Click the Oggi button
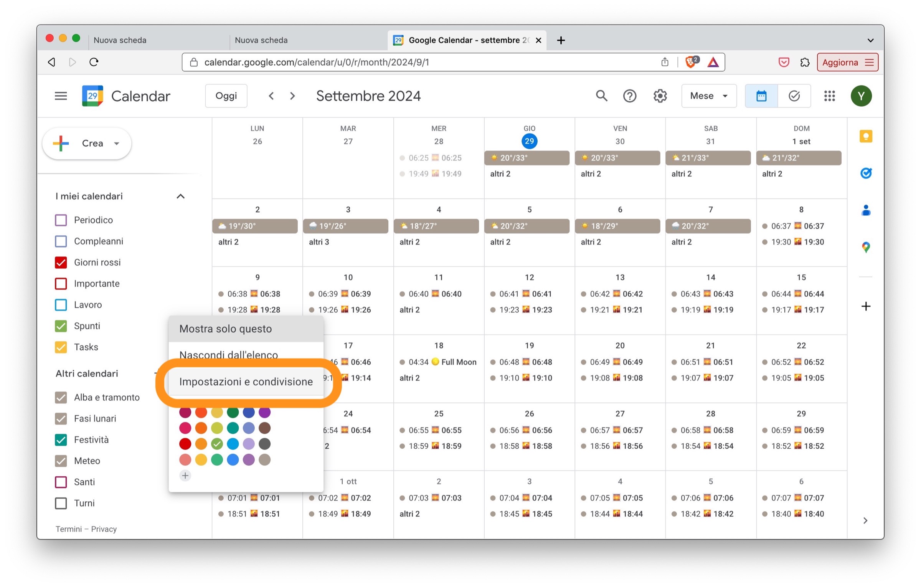The height and width of the screenshot is (588, 921). (226, 96)
